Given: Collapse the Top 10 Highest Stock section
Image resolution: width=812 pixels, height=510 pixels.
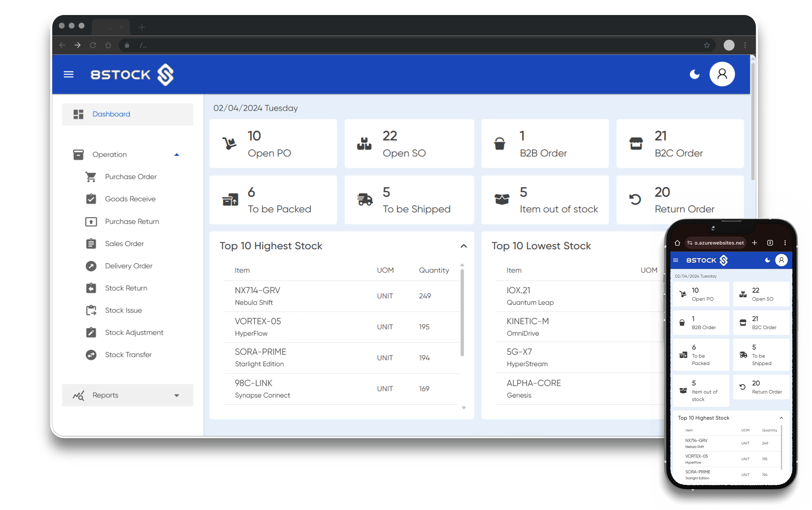Looking at the screenshot, I should (x=464, y=246).
